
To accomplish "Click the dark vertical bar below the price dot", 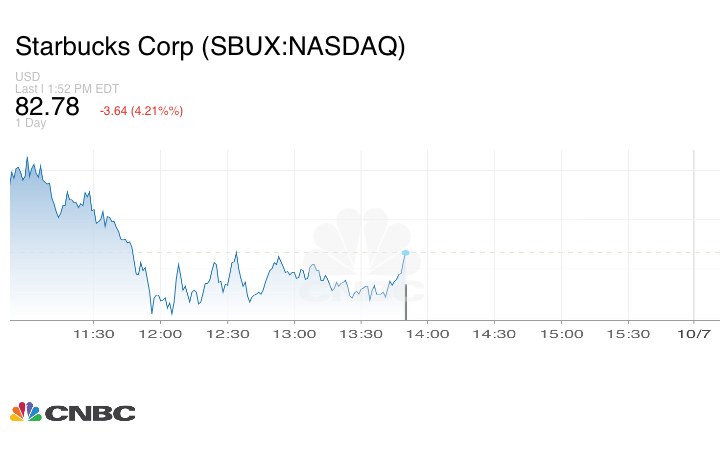I will [x=405, y=302].
